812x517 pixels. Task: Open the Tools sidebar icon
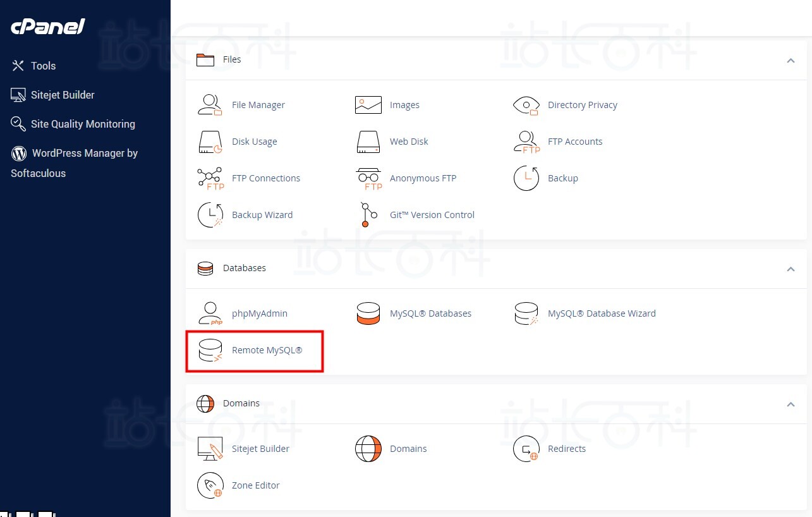tap(18, 66)
